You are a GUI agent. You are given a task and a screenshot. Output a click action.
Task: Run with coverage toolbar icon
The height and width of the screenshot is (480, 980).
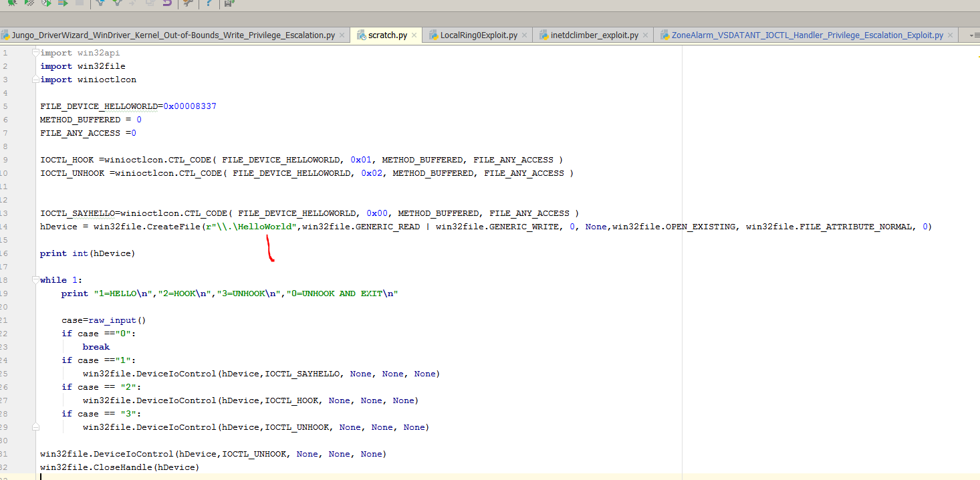pyautogui.click(x=29, y=3)
